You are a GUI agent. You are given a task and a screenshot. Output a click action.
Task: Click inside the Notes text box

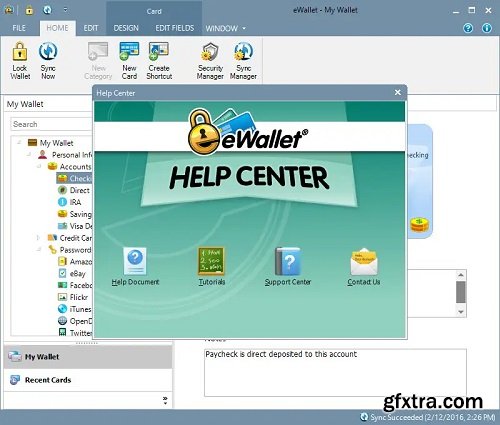(335, 373)
